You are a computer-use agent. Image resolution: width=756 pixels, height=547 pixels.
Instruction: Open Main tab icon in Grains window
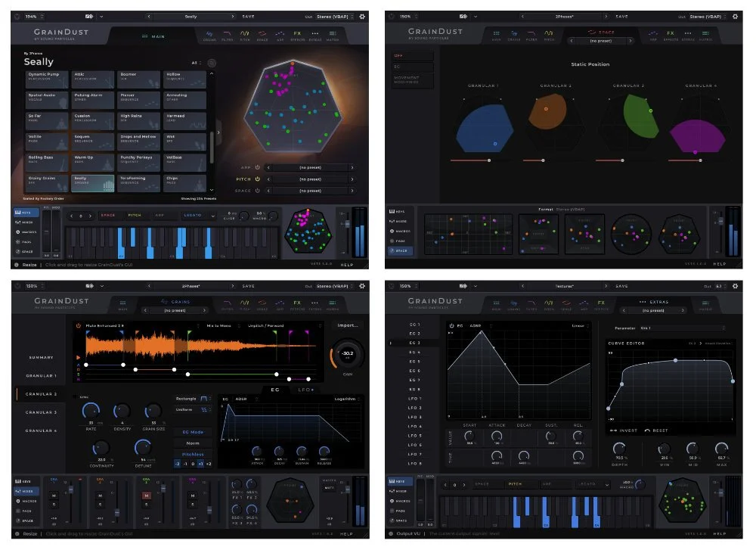coord(123,305)
